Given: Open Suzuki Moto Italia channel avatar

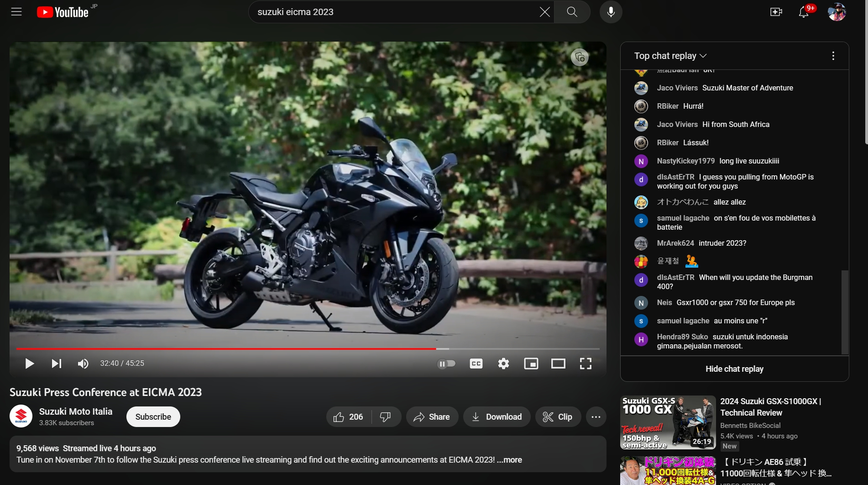Looking at the screenshot, I should click(21, 416).
